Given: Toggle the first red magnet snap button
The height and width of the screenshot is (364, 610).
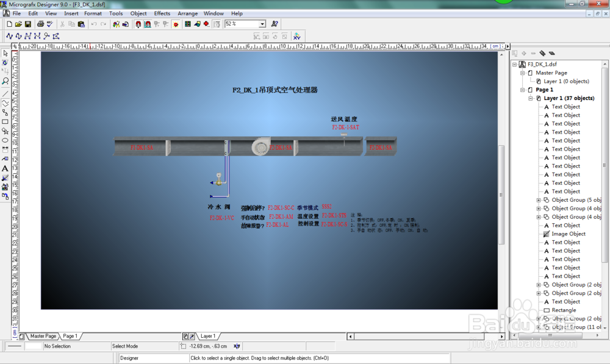Looking at the screenshot, I should [x=138, y=24].
